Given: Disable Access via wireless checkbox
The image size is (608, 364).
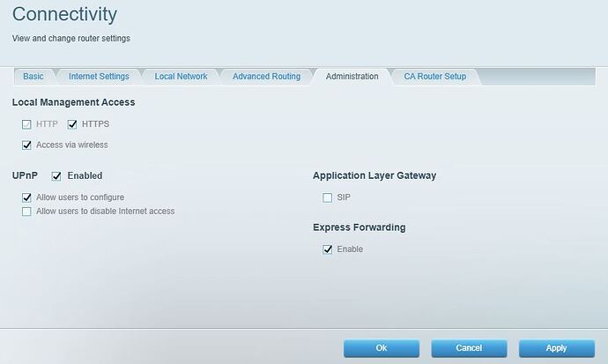Looking at the screenshot, I should coord(26,145).
